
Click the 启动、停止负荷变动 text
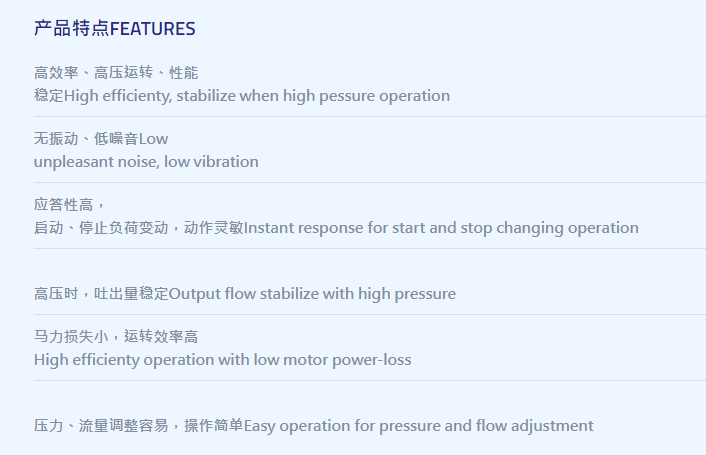pos(101,228)
